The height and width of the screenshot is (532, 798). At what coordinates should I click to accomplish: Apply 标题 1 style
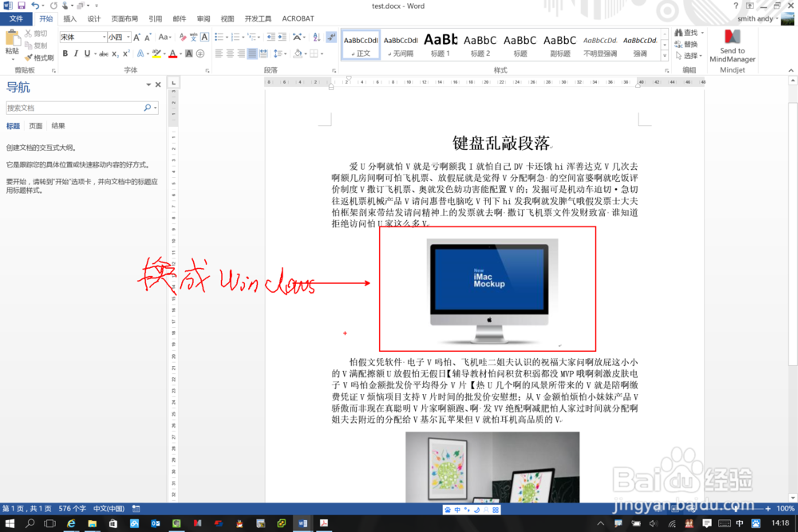click(440, 45)
